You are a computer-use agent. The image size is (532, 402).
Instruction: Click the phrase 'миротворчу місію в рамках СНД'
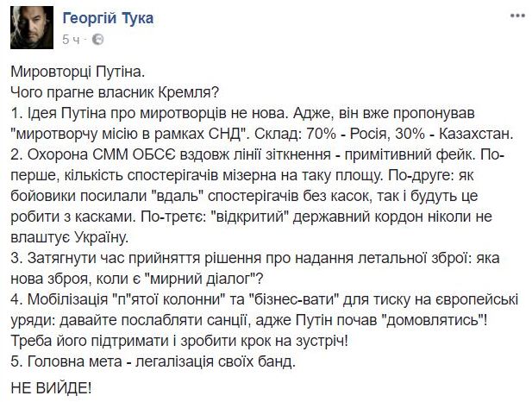131,135
